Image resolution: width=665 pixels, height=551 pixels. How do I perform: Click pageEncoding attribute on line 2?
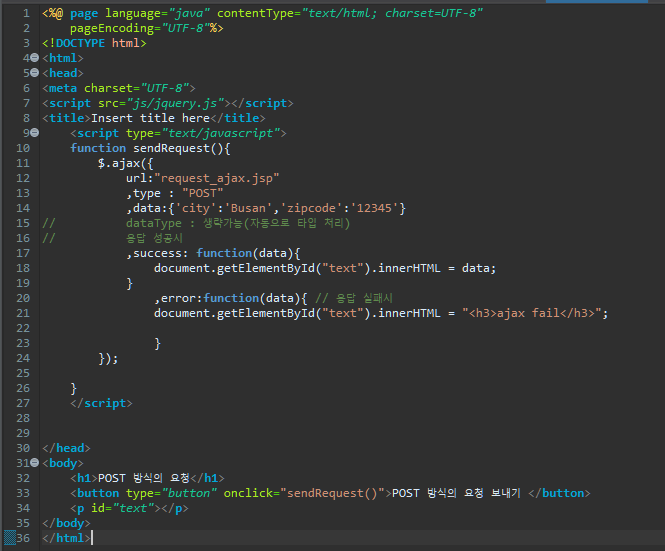(140, 28)
